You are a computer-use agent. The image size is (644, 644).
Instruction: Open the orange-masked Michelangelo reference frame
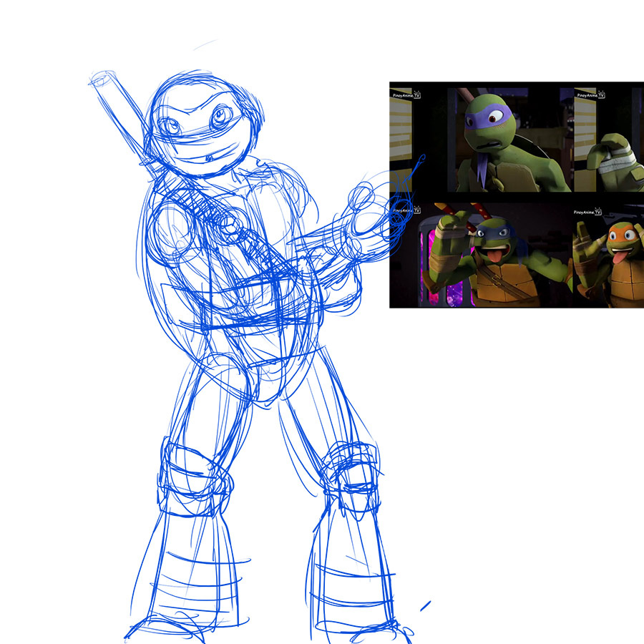coord(609,255)
